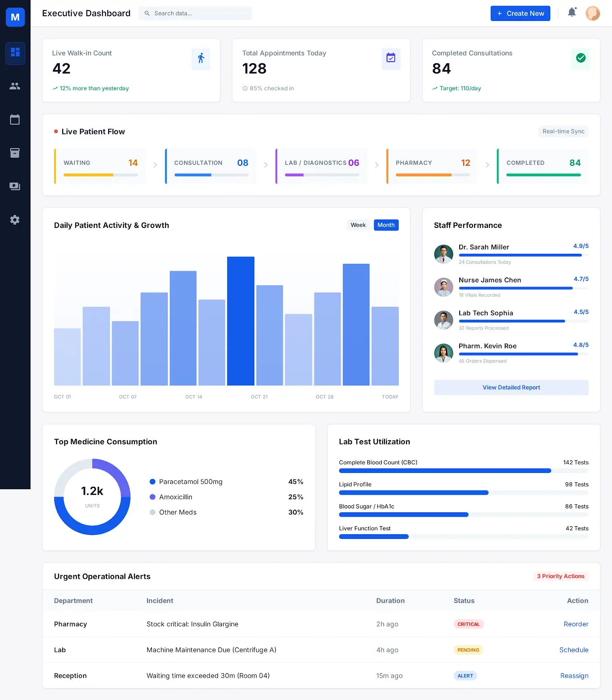Open the inventory archive sidebar icon
Image resolution: width=612 pixels, height=700 pixels.
coord(15,153)
